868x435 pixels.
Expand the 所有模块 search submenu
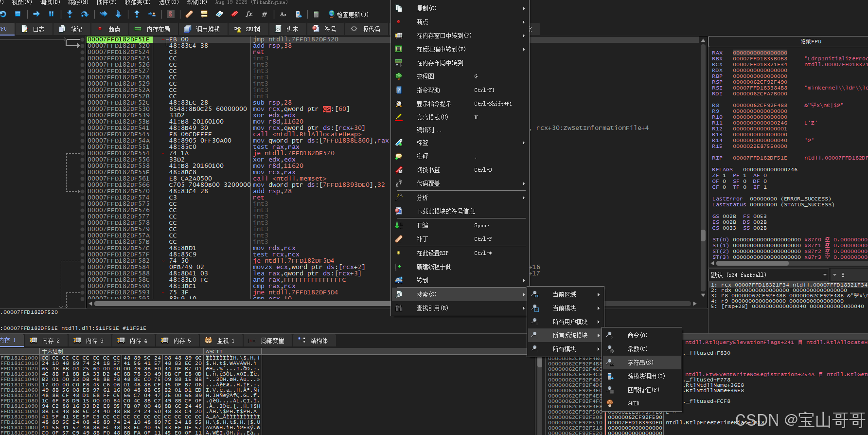point(566,349)
